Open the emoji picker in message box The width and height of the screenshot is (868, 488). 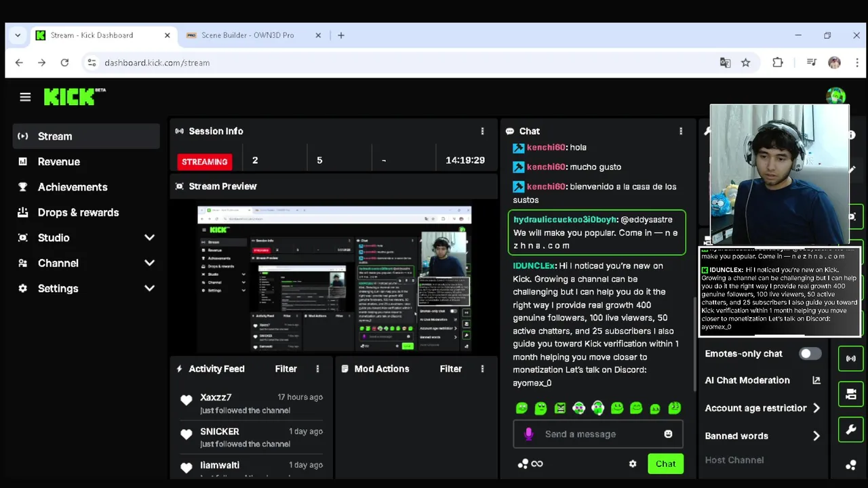668,434
